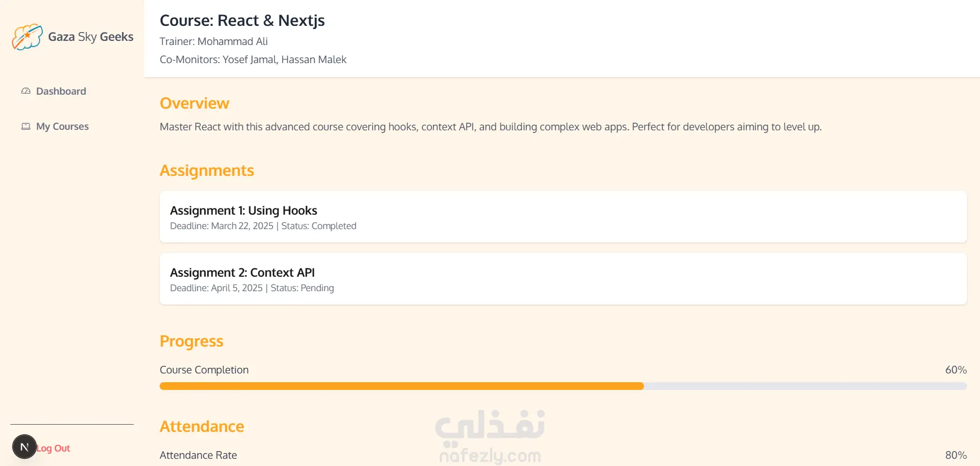Click the Overview section heading
Viewport: 980px width, 466px height.
point(194,103)
